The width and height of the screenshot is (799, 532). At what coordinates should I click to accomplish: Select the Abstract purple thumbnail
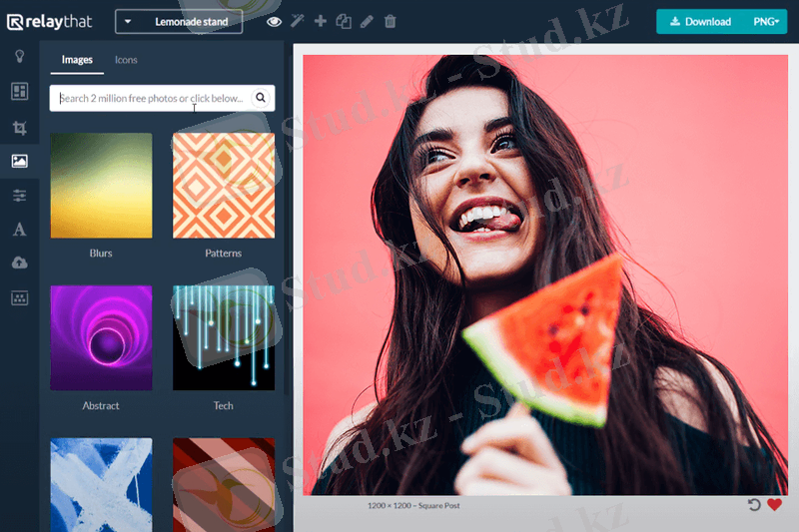point(101,338)
